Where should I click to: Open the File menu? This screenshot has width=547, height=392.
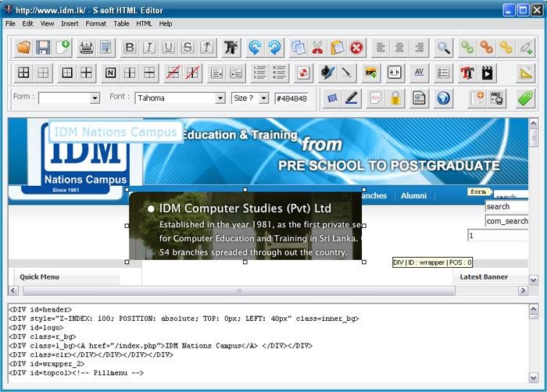[x=10, y=23]
